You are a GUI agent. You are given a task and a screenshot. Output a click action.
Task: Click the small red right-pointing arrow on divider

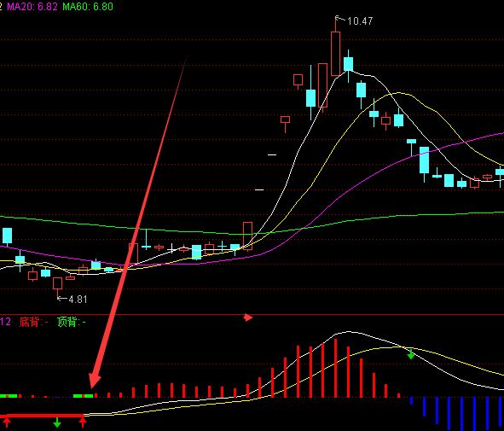248,317
